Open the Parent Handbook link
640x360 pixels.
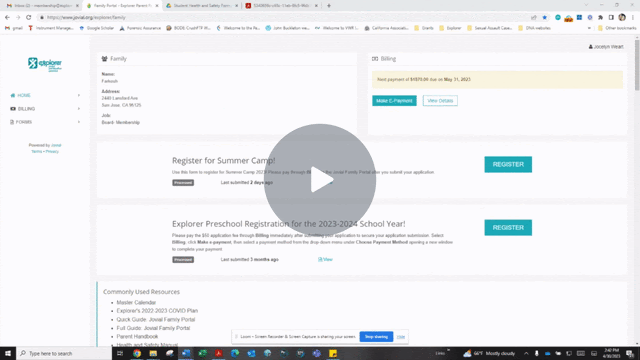(137, 337)
